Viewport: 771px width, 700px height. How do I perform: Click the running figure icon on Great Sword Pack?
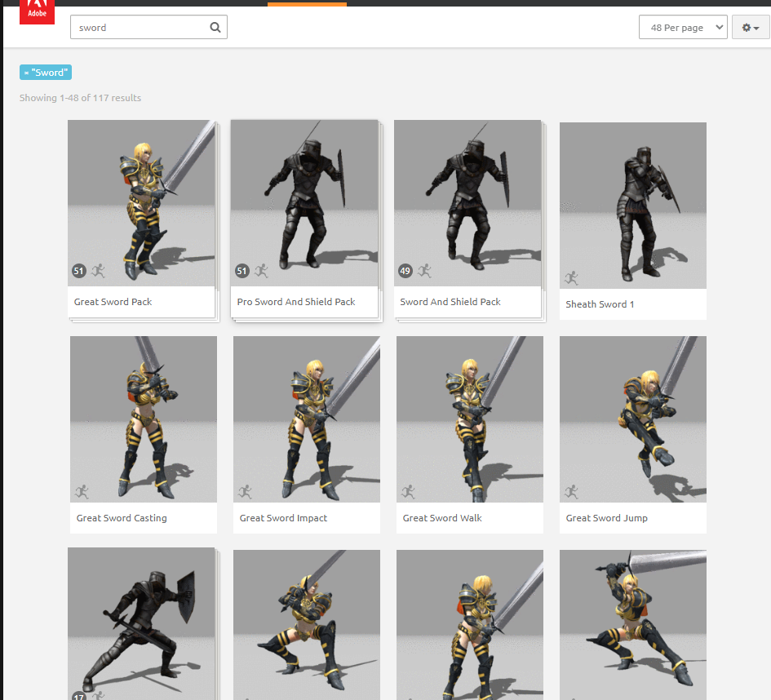click(x=99, y=271)
